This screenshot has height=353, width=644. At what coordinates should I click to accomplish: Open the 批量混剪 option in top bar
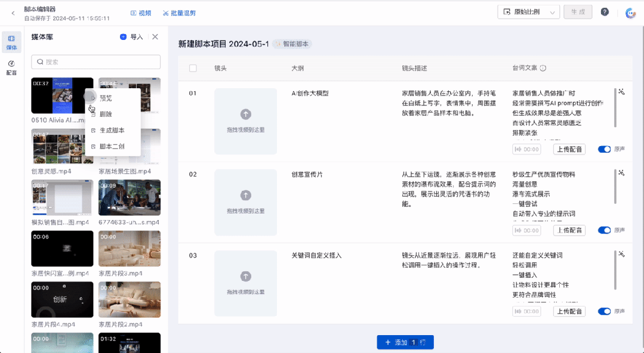click(179, 13)
